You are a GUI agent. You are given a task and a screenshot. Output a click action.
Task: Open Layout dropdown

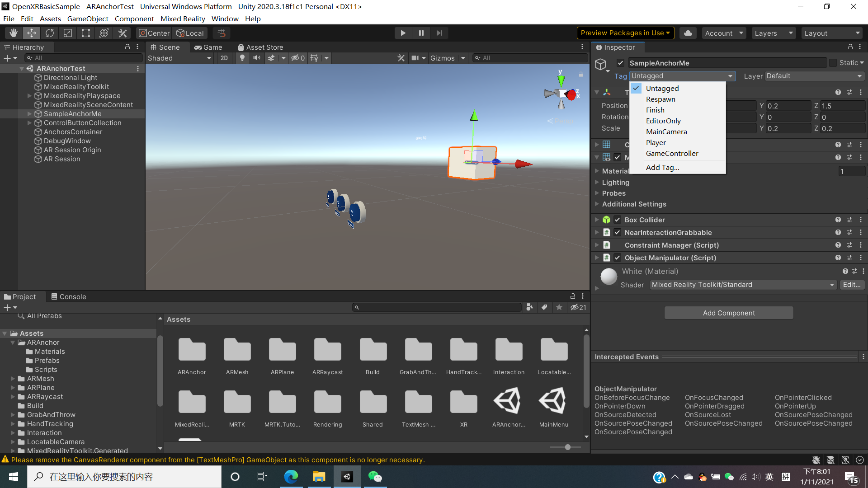pyautogui.click(x=832, y=33)
